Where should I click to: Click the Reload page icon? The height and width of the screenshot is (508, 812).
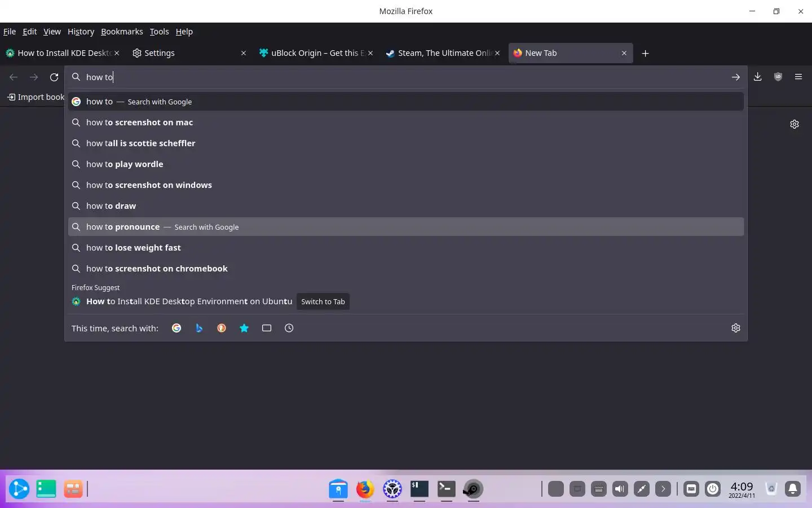pyautogui.click(x=54, y=77)
